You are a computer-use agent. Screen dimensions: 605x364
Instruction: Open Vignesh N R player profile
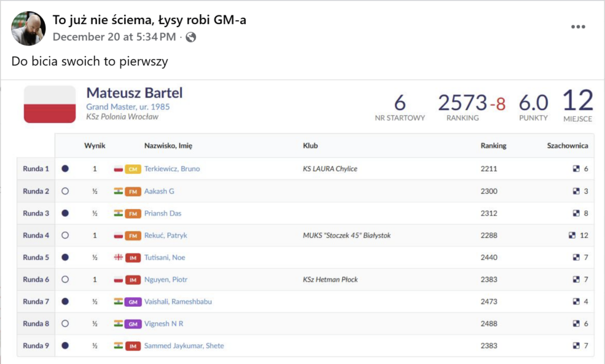point(164,324)
